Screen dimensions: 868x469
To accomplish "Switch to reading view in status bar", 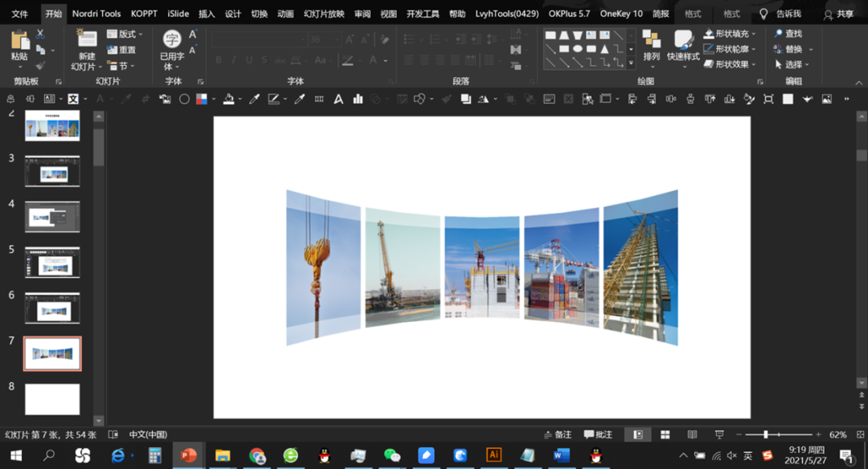I will click(692, 434).
